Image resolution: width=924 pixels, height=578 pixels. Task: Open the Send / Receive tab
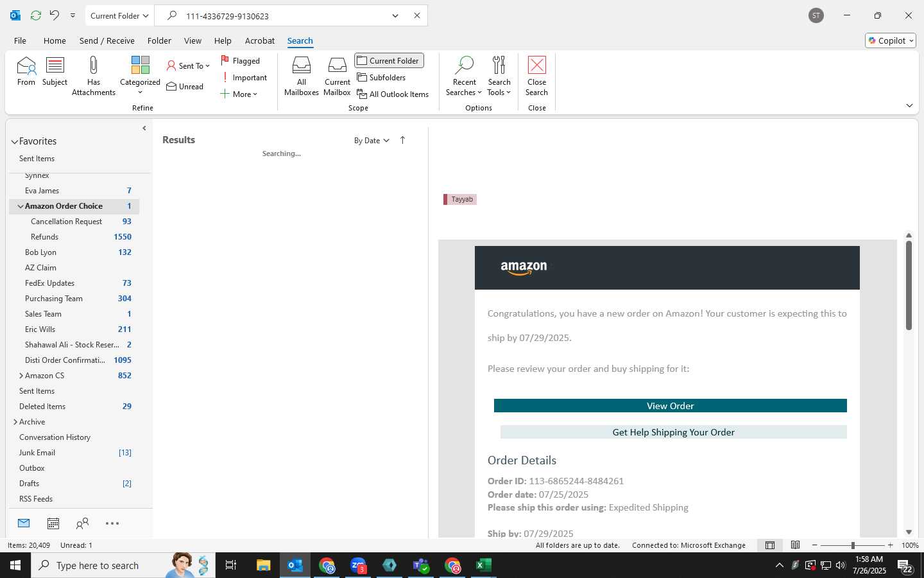click(x=107, y=40)
